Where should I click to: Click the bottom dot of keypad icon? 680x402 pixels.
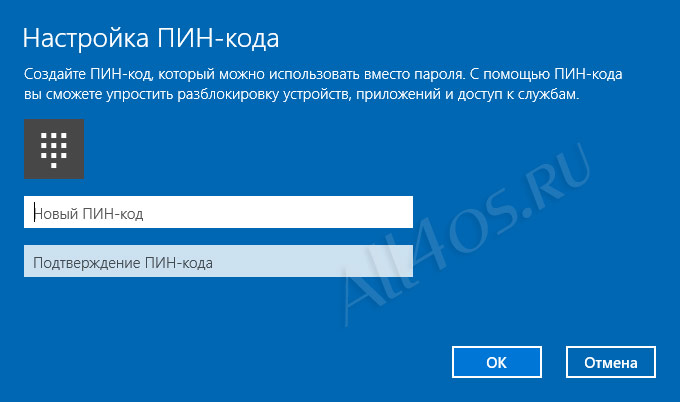(x=54, y=165)
